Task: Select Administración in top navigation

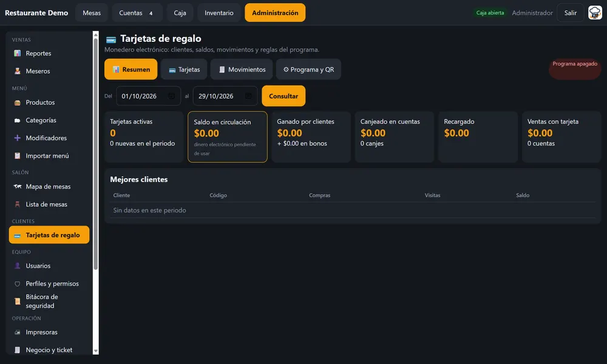Action: 275,13
